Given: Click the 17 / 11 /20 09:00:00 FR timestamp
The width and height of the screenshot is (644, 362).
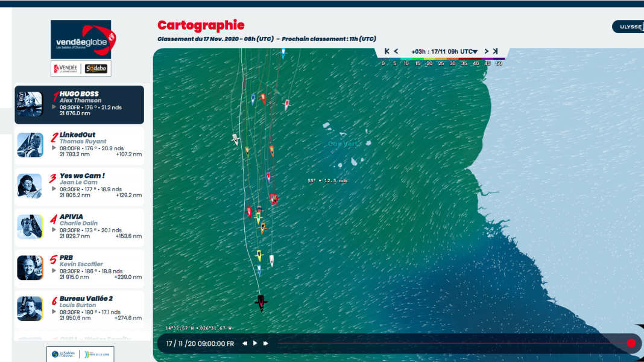Looking at the screenshot, I should [200, 343].
